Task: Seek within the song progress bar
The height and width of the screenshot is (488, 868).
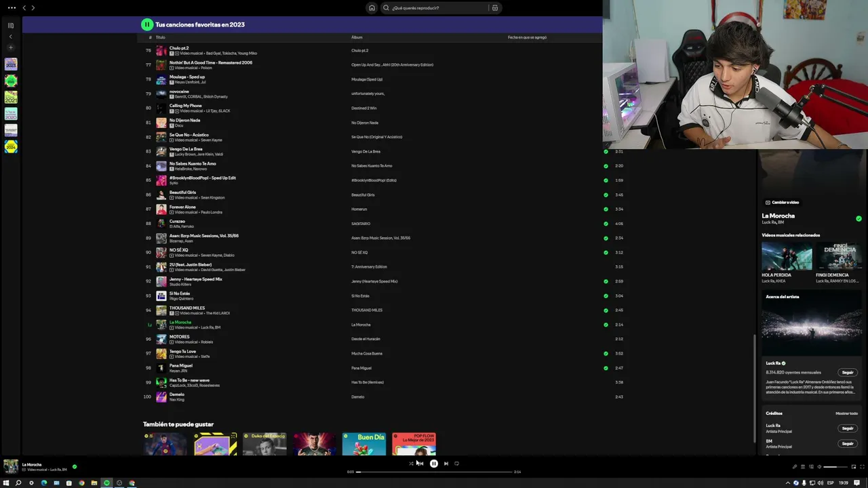Action: [x=434, y=472]
